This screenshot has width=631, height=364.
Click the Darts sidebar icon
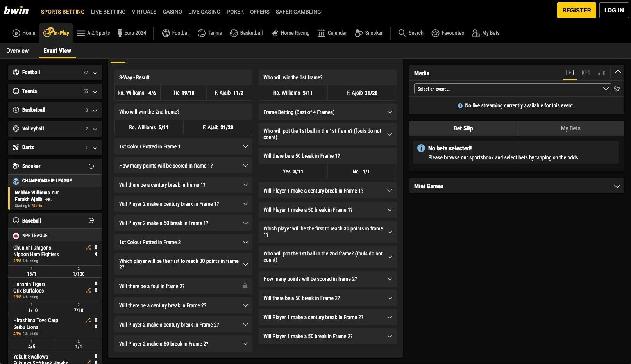tap(16, 147)
